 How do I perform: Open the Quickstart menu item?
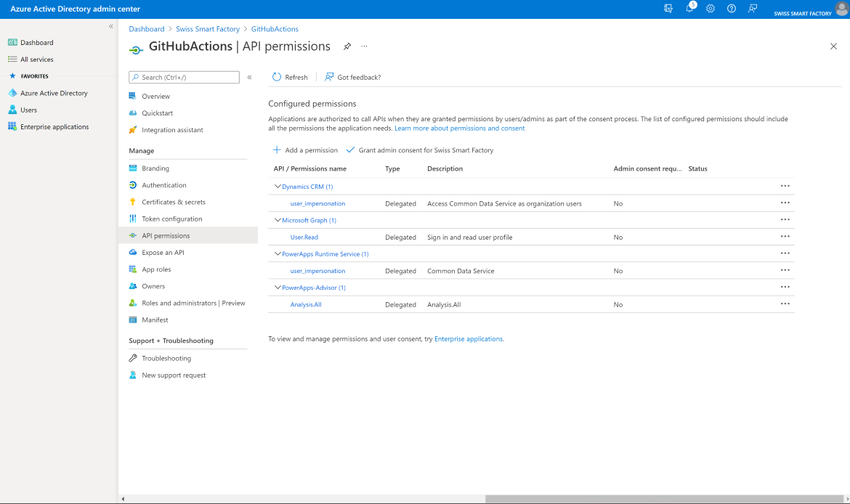coord(157,113)
